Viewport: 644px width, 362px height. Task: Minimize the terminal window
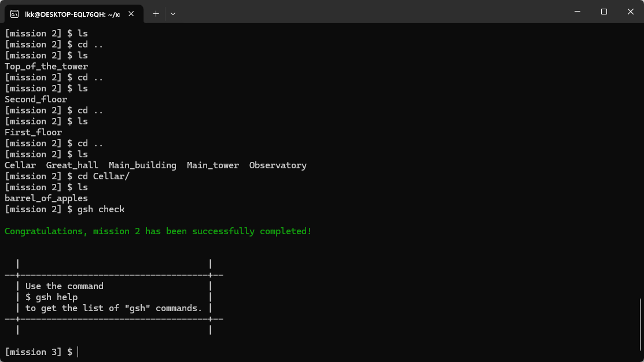coord(577,12)
